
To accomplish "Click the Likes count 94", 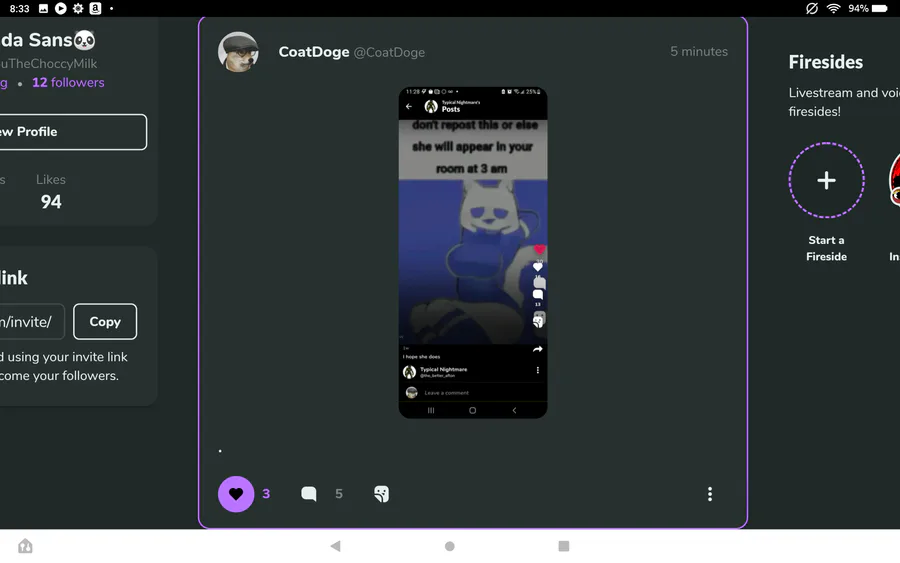I will tap(51, 201).
